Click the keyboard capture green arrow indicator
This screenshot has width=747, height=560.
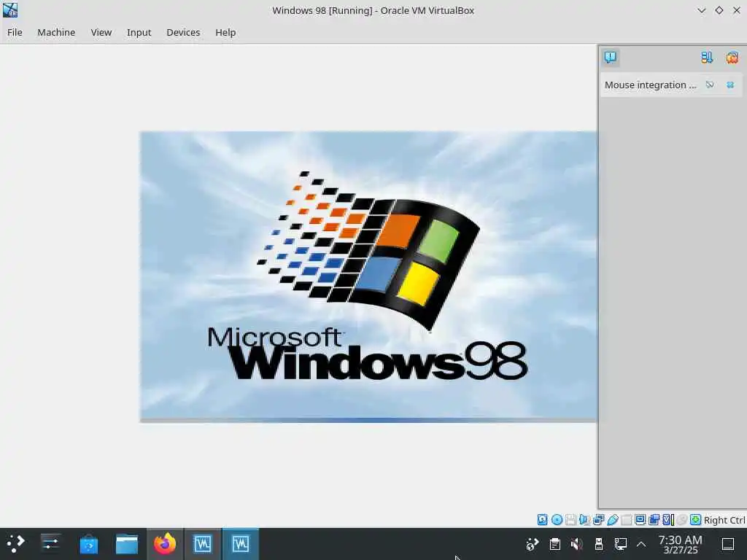695,519
